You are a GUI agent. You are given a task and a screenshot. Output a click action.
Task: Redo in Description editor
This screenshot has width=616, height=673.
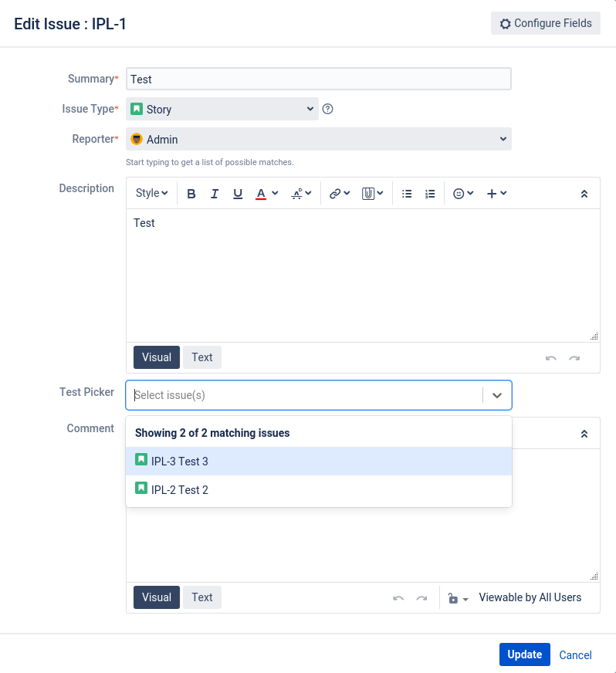click(574, 358)
